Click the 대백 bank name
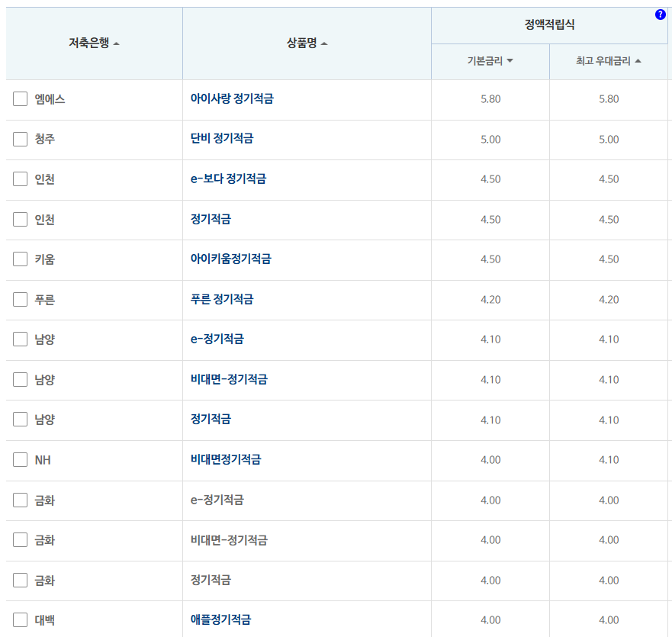The width and height of the screenshot is (672, 637). pos(44,620)
